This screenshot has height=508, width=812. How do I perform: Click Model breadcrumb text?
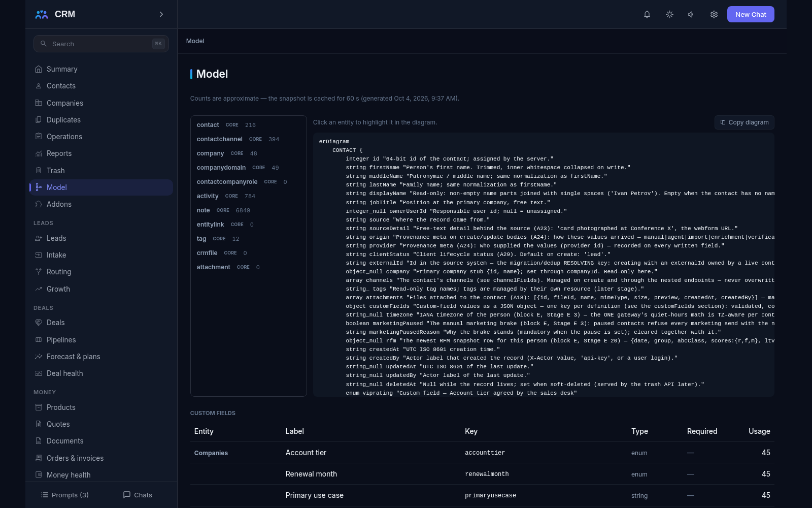tap(195, 41)
